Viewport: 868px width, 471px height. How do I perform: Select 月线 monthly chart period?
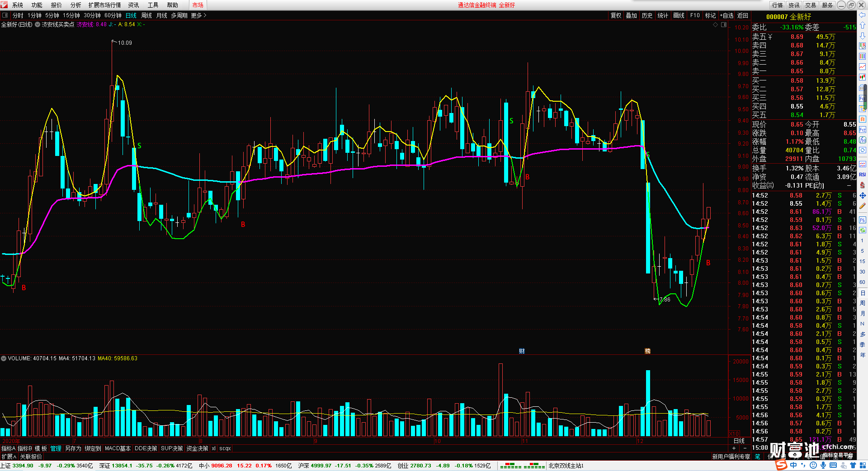tap(162, 15)
